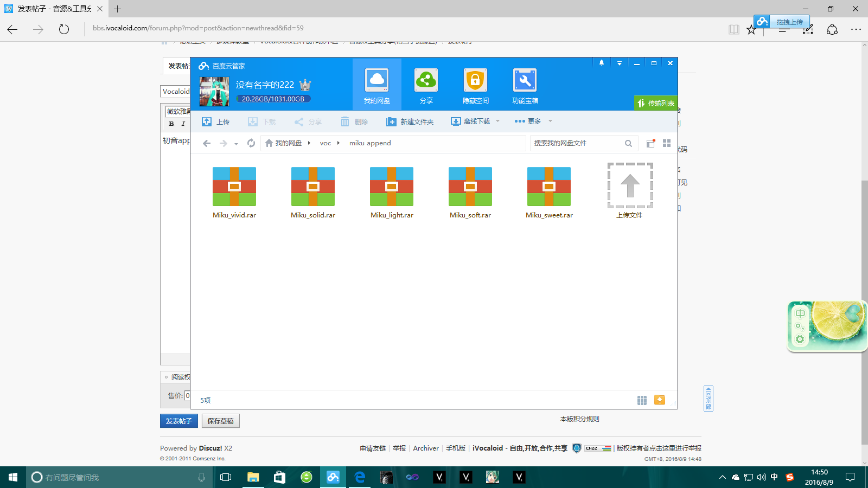
Task: Click the 上传 upload toolbar button
Action: [x=215, y=121]
